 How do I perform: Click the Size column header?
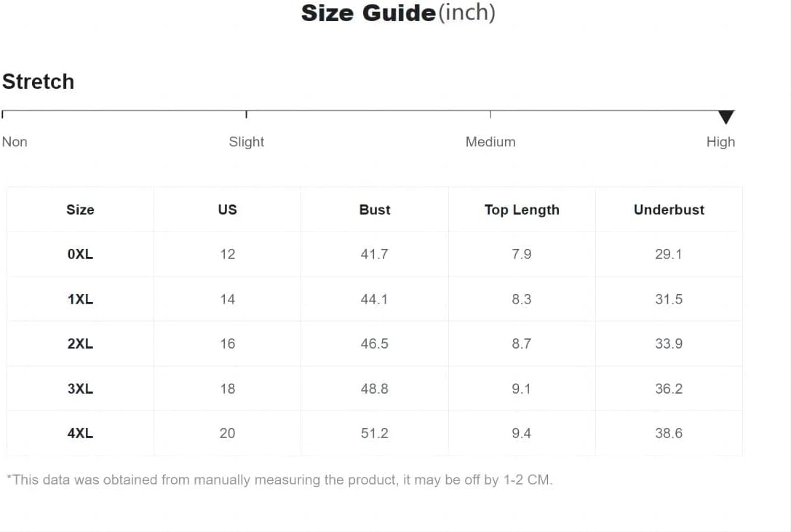pos(80,210)
